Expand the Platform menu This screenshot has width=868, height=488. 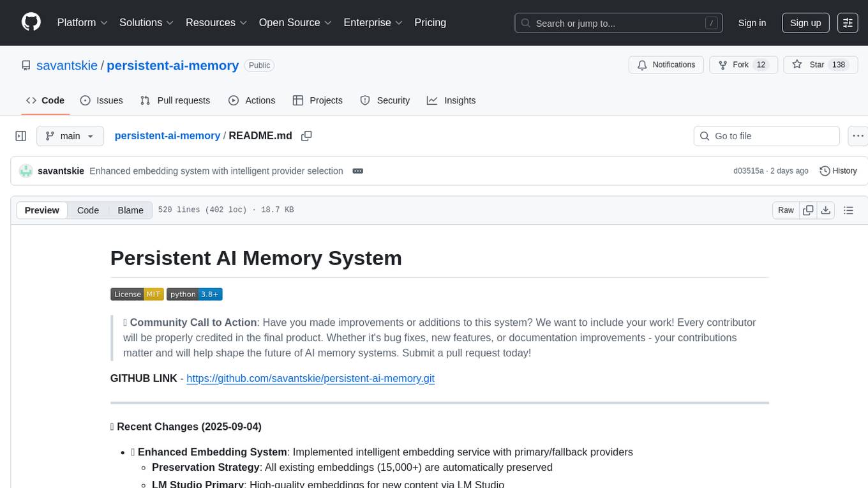point(82,22)
